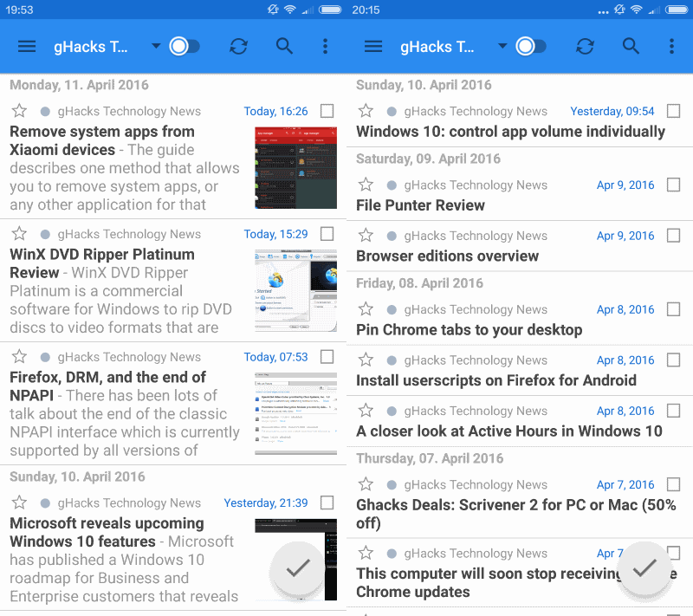Check the box for WinX DVD Ripper article
This screenshot has width=693, height=616.
[x=327, y=234]
